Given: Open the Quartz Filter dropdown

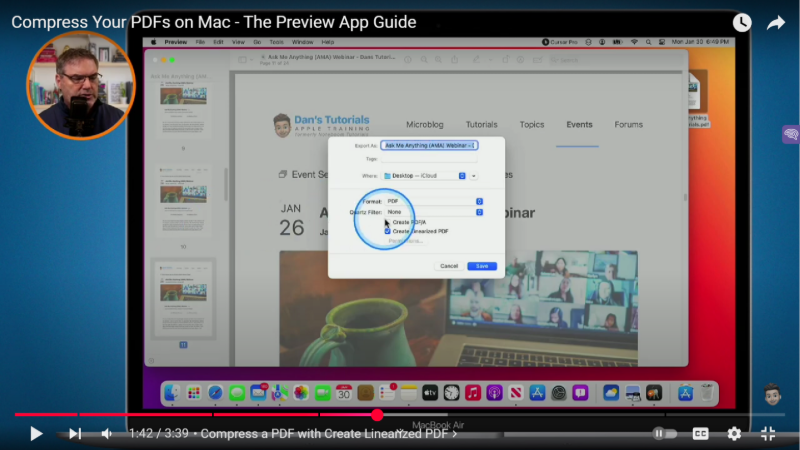Looking at the screenshot, I should click(434, 212).
